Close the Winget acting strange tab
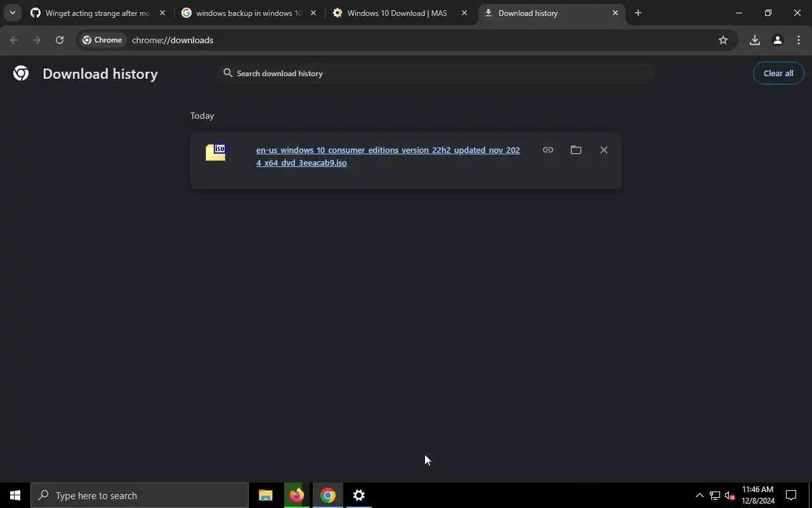The width and height of the screenshot is (812, 508). (x=162, y=13)
